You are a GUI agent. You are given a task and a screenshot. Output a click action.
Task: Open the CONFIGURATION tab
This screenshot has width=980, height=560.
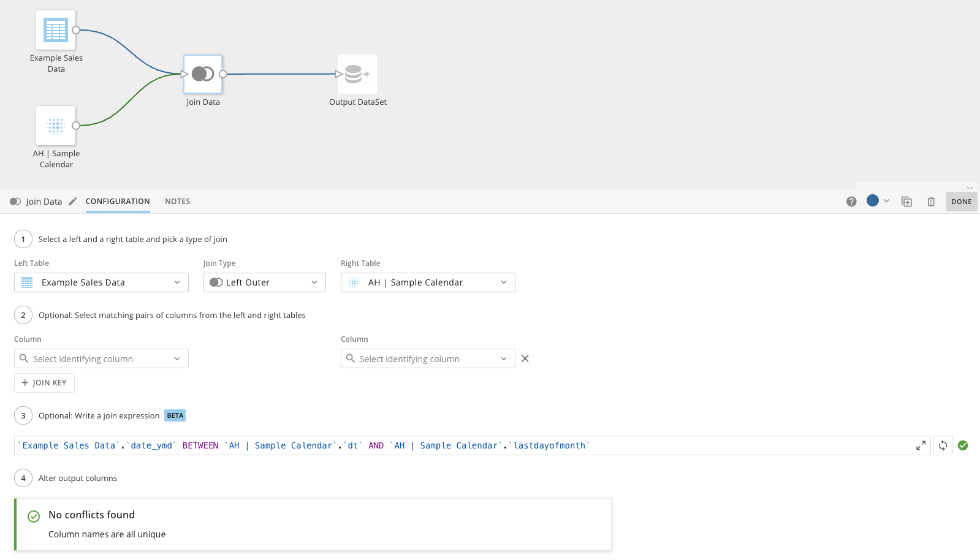118,202
